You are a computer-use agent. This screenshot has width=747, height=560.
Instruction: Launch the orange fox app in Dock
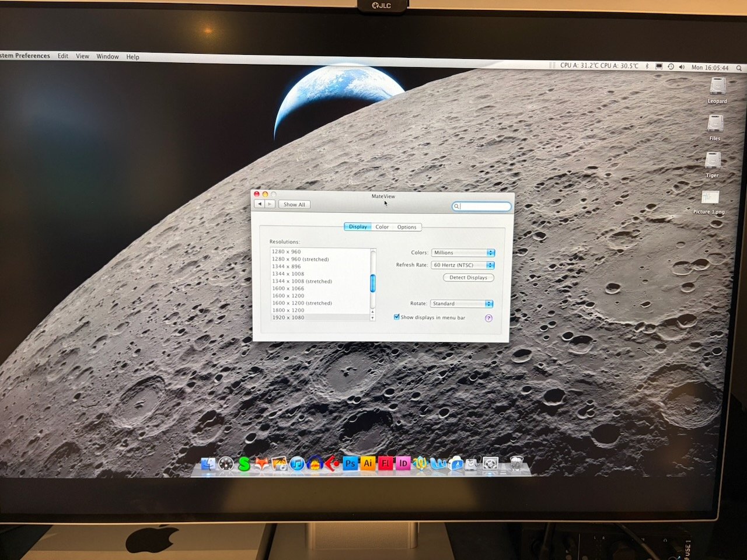(x=262, y=464)
